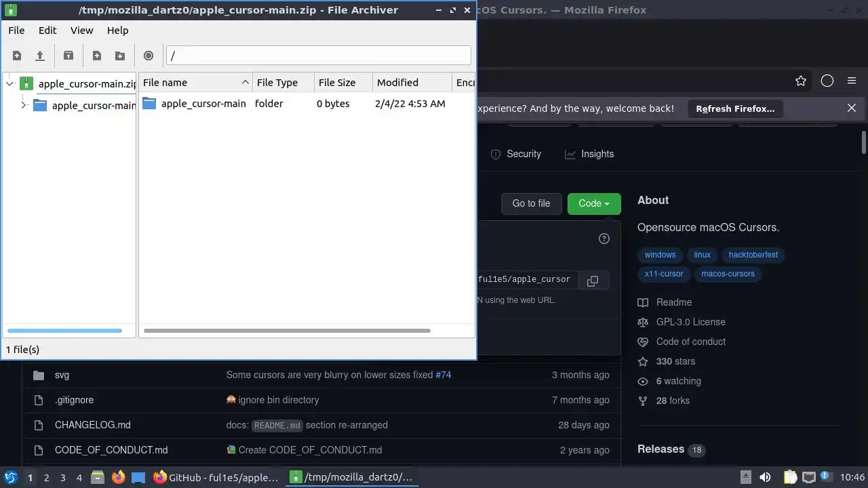Viewport: 868px width, 488px height.
Task: Dismiss the Refresh Firefox notification bar
Action: tap(852, 108)
